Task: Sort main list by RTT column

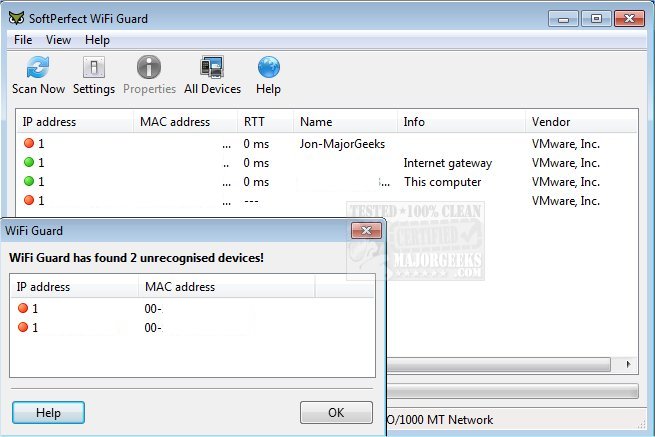Action: 254,122
